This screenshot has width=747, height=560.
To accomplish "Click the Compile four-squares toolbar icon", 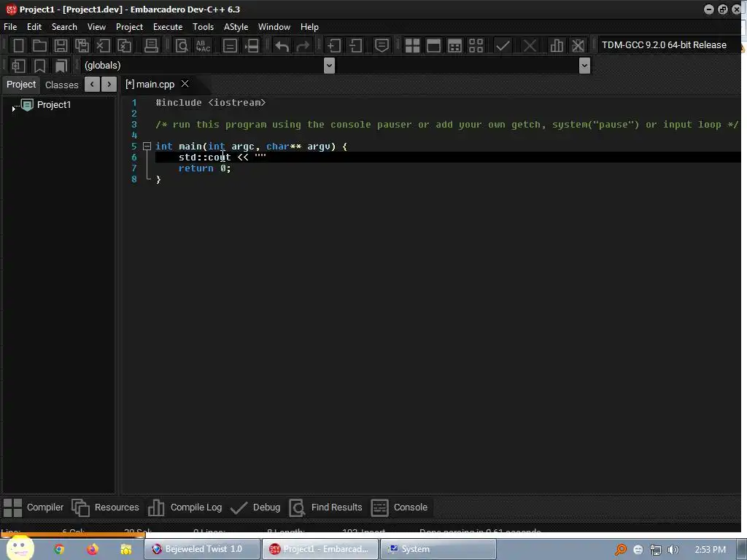I will tap(412, 46).
